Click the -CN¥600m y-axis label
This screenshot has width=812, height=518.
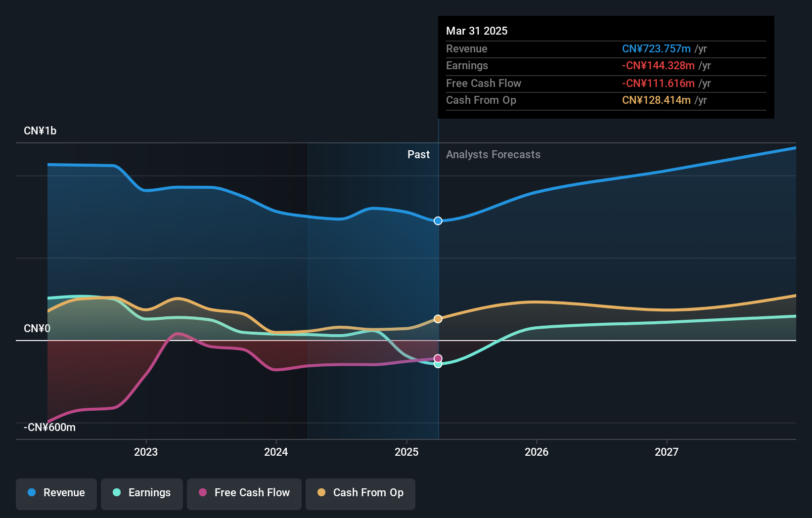point(50,428)
